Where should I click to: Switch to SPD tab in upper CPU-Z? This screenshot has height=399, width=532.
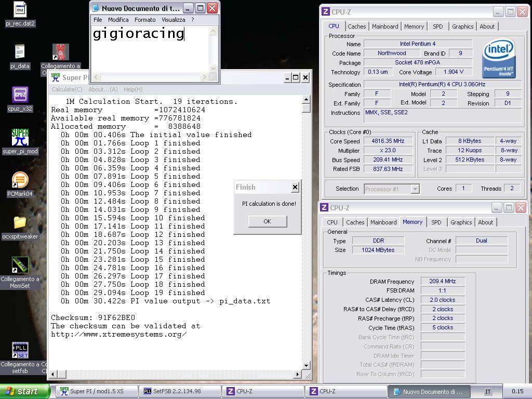click(437, 26)
